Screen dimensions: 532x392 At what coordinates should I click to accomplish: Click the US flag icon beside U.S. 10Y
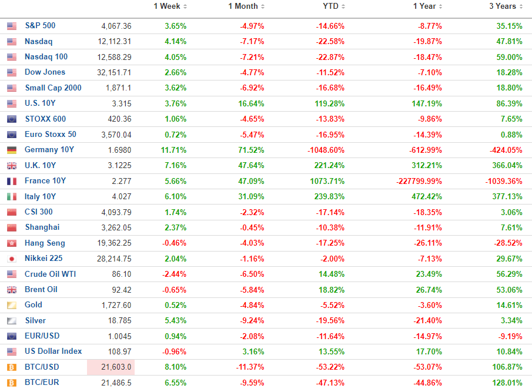pyautogui.click(x=12, y=103)
